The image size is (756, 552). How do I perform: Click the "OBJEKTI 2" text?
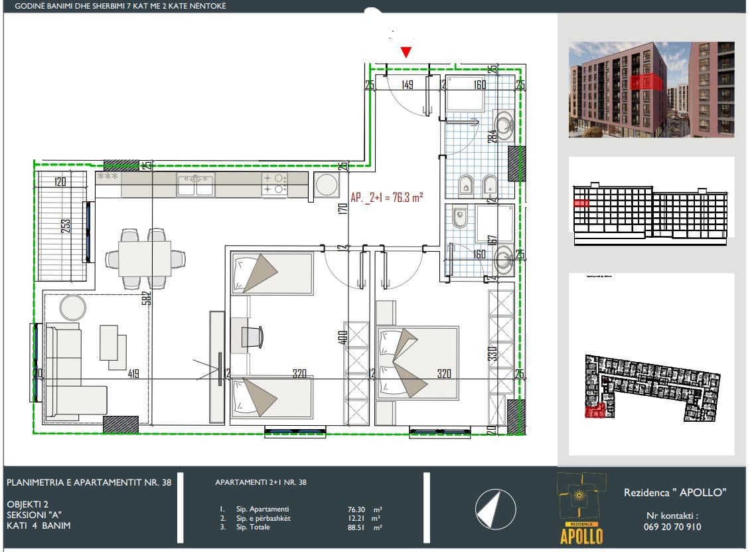(x=27, y=504)
